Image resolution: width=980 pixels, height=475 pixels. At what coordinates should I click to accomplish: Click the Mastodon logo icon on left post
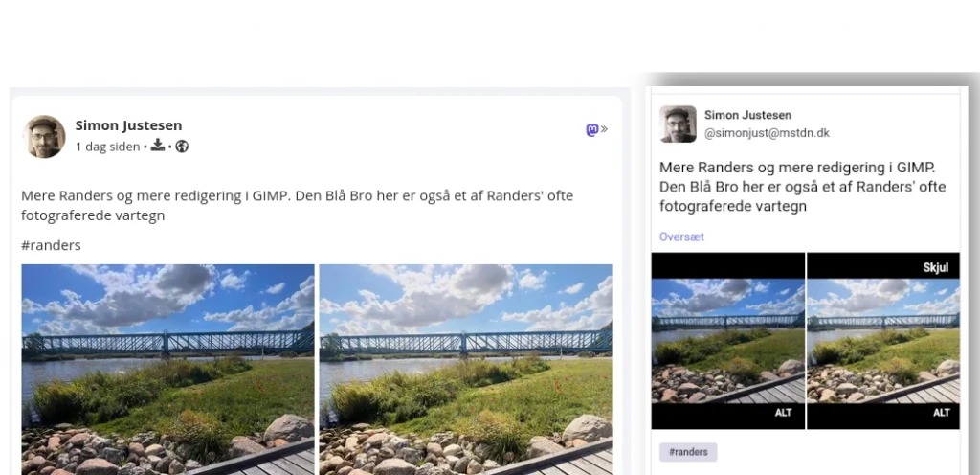591,129
